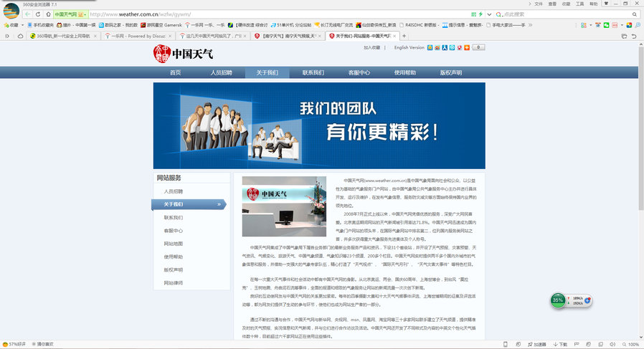Click the Renren share icon

tap(445, 47)
